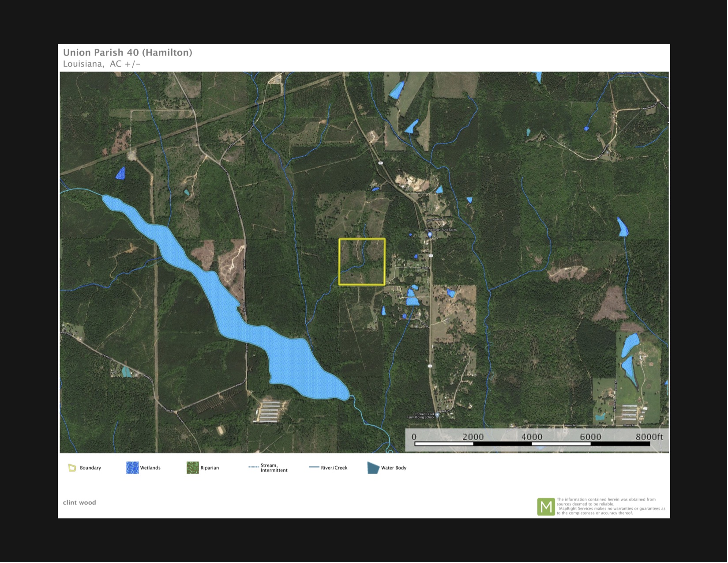Click the green MapRight M logo
The width and height of the screenshot is (728, 563).
(x=546, y=506)
